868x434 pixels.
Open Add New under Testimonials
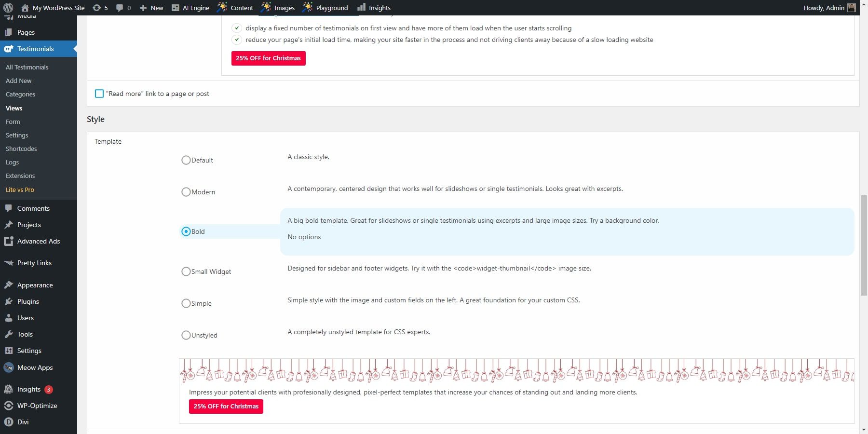[18, 81]
